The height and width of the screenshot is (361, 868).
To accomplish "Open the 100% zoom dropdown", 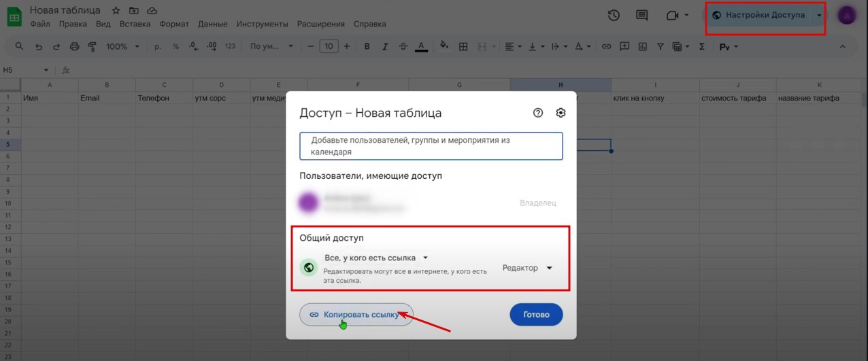I will tap(122, 46).
